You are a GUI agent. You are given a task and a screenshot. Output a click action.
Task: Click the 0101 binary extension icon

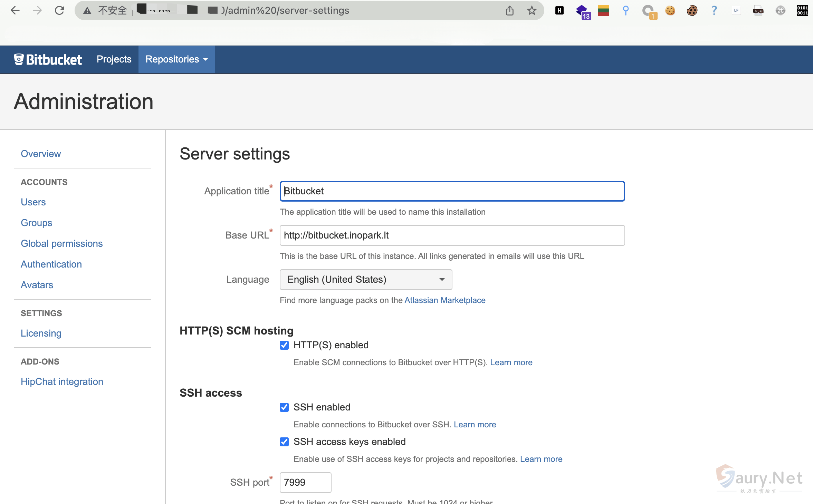(x=802, y=10)
